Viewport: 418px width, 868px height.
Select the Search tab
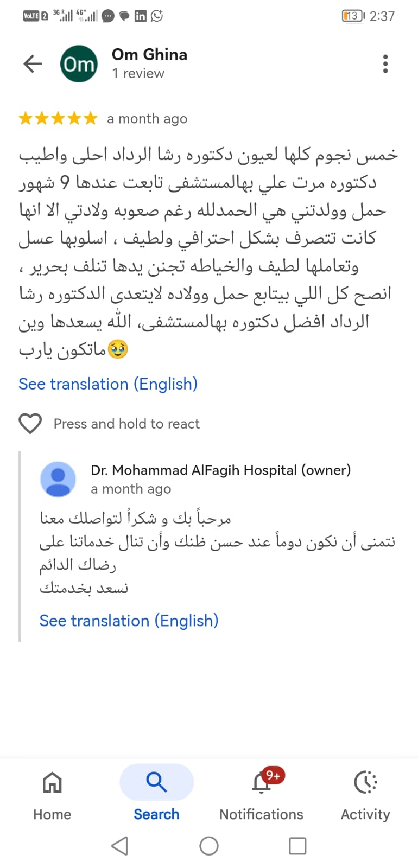click(x=156, y=794)
